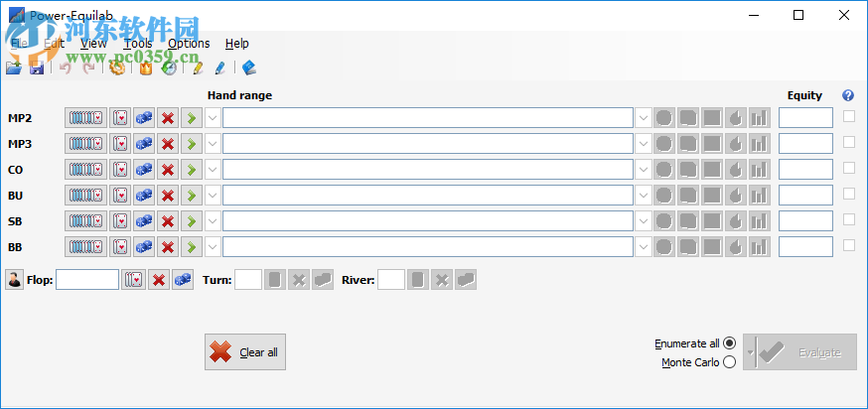This screenshot has width=868, height=409.
Task: Randomize the Flop with the dice icon
Action: (183, 280)
